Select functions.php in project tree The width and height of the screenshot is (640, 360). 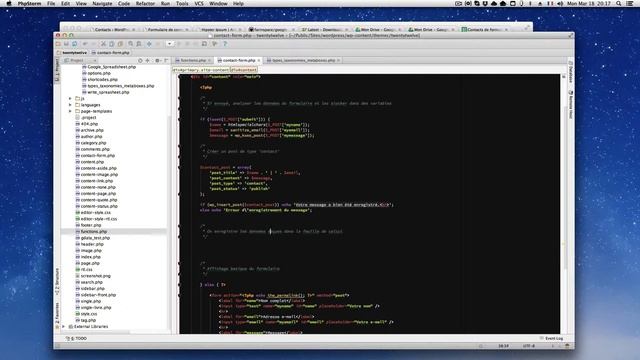point(94,231)
